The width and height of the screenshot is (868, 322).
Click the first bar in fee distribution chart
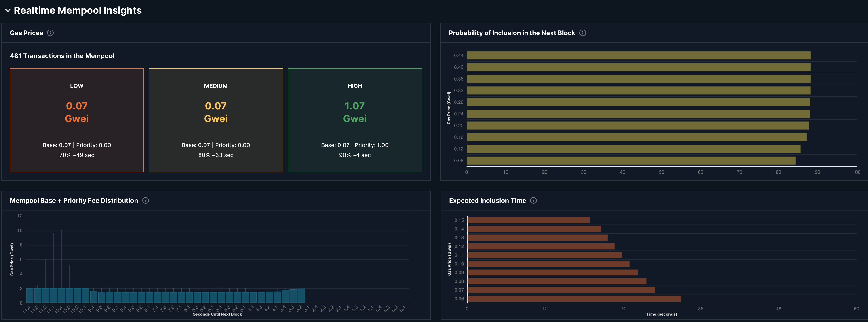(30, 295)
